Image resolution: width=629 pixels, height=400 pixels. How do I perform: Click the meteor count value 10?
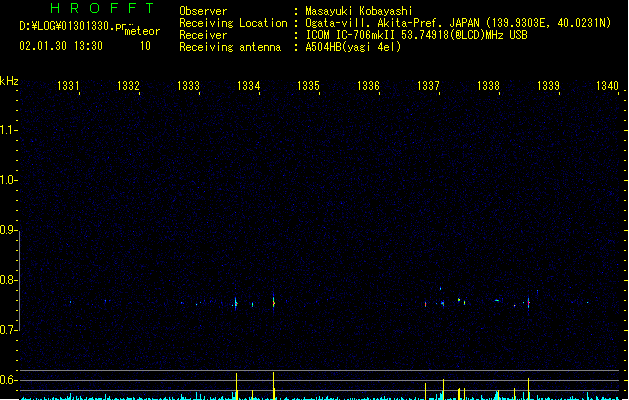point(145,46)
